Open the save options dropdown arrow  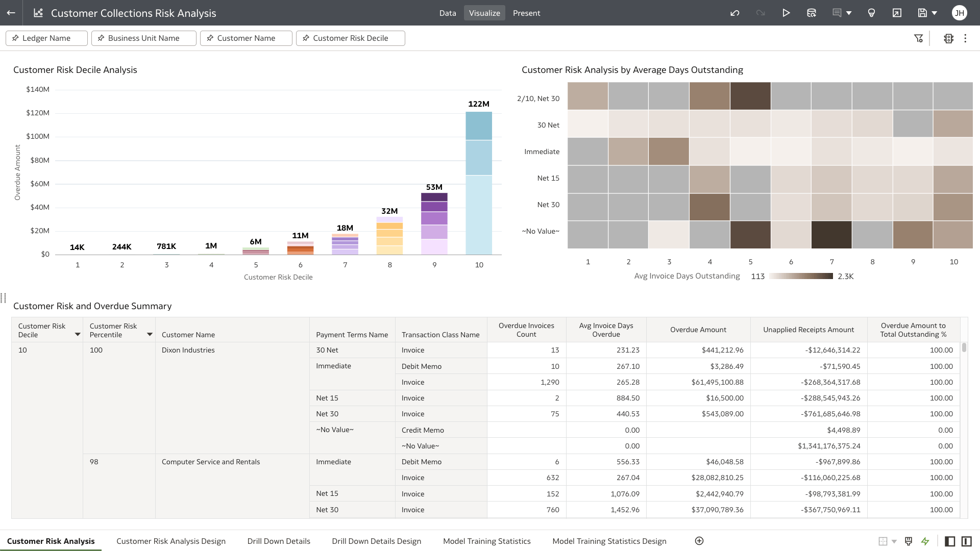pos(935,13)
